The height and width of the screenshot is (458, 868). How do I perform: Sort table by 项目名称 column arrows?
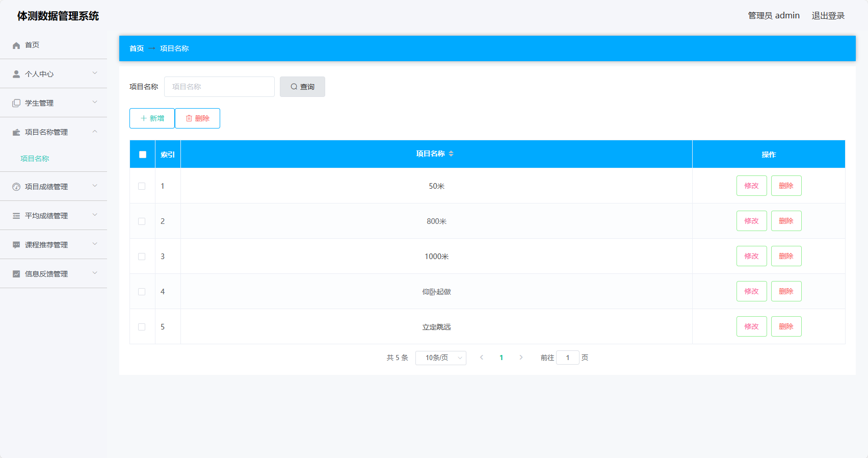coord(451,154)
